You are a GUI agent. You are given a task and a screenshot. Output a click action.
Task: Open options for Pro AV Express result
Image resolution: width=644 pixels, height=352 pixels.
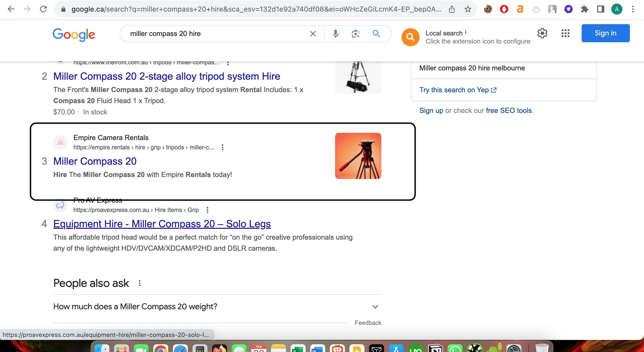click(207, 210)
